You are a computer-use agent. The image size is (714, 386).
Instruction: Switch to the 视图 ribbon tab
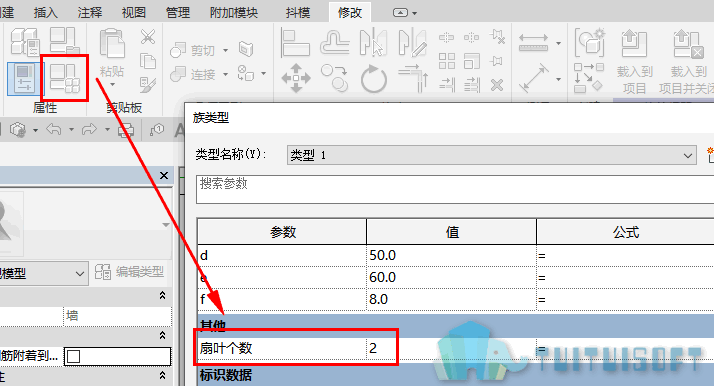coord(133,12)
